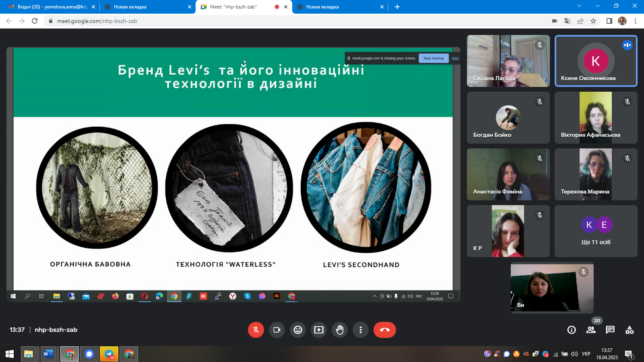Bookmark this page with star icon
This screenshot has width=644, height=362.
click(x=593, y=21)
